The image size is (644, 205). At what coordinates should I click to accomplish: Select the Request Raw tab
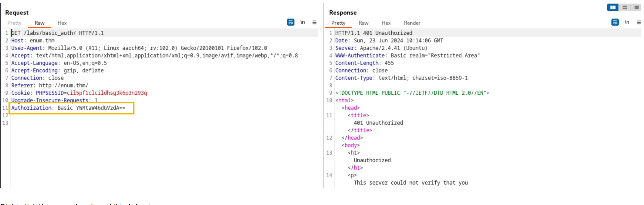click(x=40, y=23)
